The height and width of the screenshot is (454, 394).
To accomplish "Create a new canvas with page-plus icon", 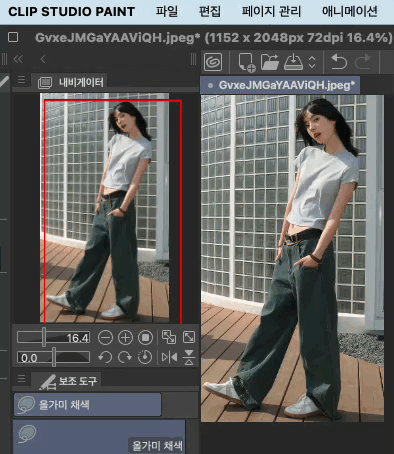I will click(x=247, y=63).
